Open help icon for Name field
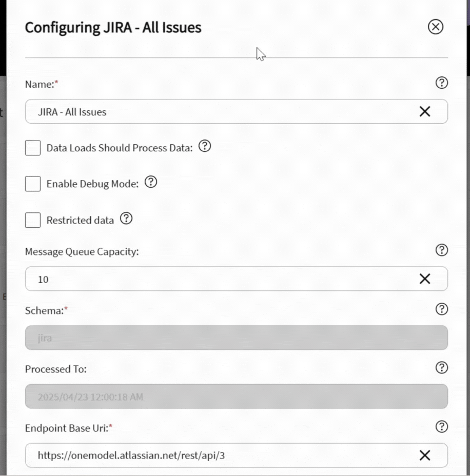The width and height of the screenshot is (470, 476). pyautogui.click(x=441, y=83)
